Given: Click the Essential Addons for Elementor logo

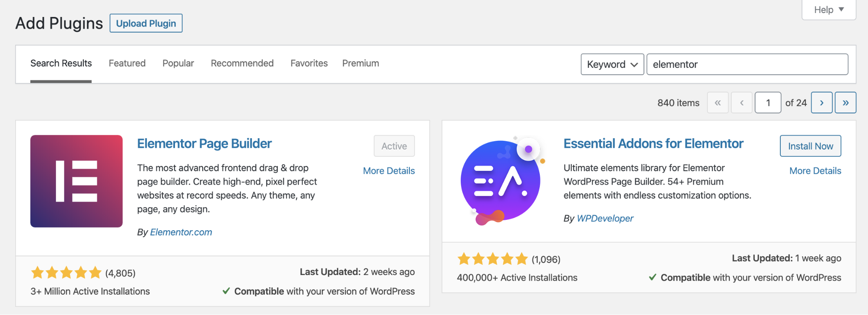Looking at the screenshot, I should 502,180.
